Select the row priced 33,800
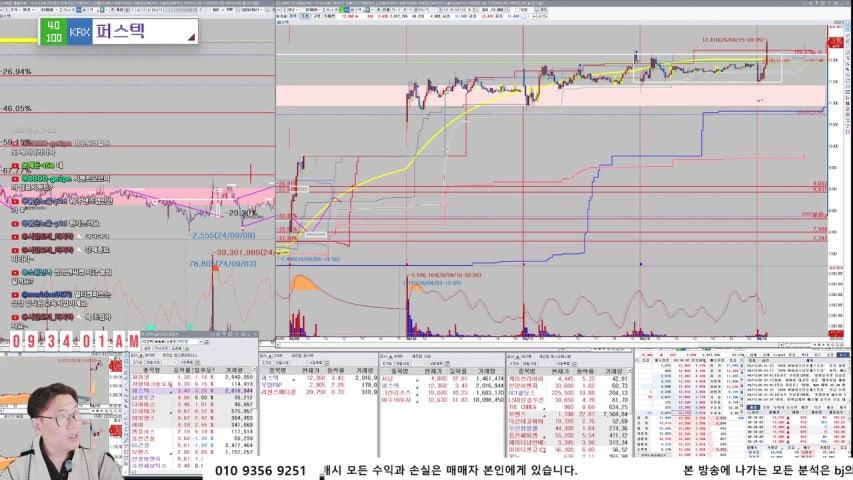The width and height of the screenshot is (853, 480). pos(567,385)
